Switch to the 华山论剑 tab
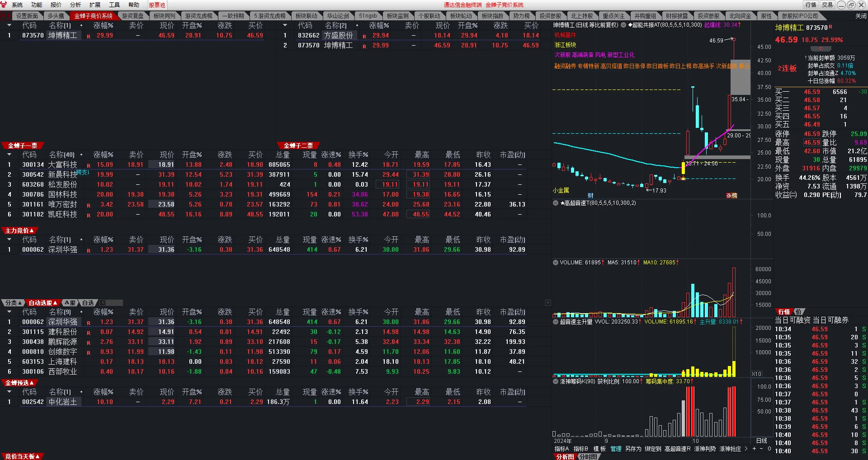 [x=338, y=16]
